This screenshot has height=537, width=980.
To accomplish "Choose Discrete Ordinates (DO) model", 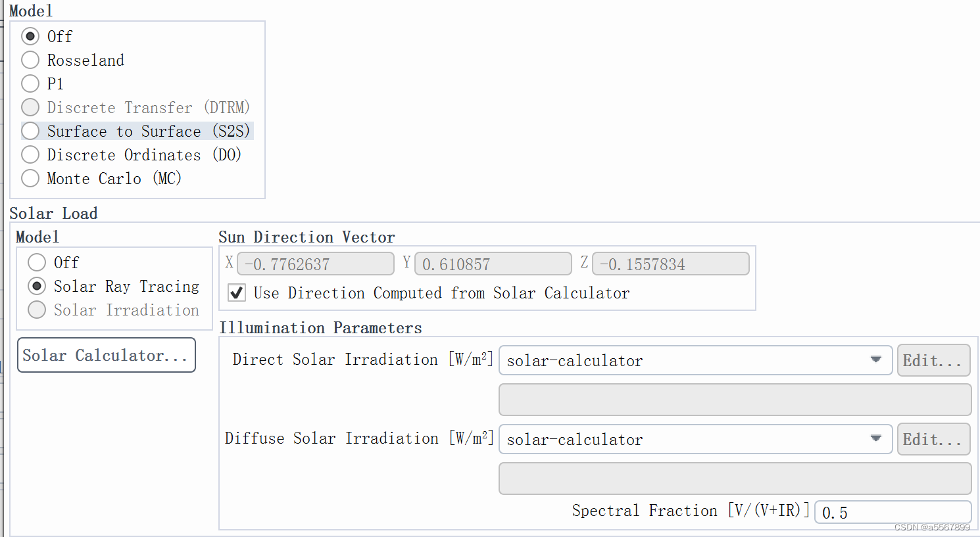I will click(30, 154).
